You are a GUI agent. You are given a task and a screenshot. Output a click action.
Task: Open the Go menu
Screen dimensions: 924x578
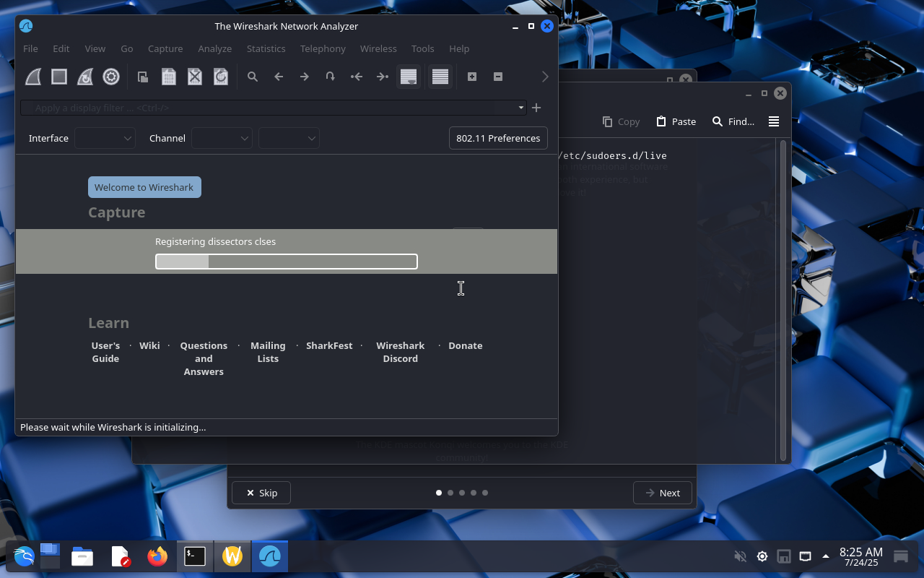pyautogui.click(x=127, y=48)
